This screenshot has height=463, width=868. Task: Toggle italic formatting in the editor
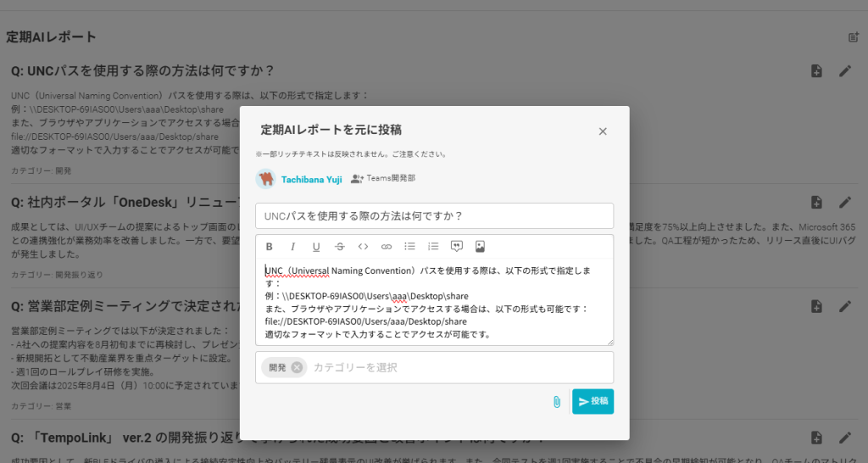pos(292,247)
